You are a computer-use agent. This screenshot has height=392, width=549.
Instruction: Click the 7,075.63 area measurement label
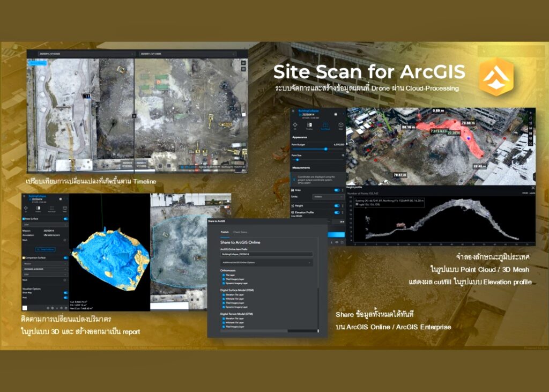coord(439,131)
